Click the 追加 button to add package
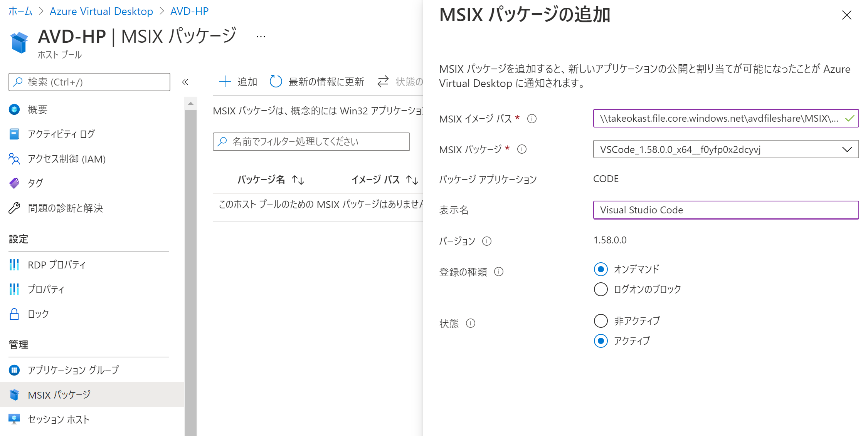Image resolution: width=868 pixels, height=436 pixels. click(x=238, y=81)
